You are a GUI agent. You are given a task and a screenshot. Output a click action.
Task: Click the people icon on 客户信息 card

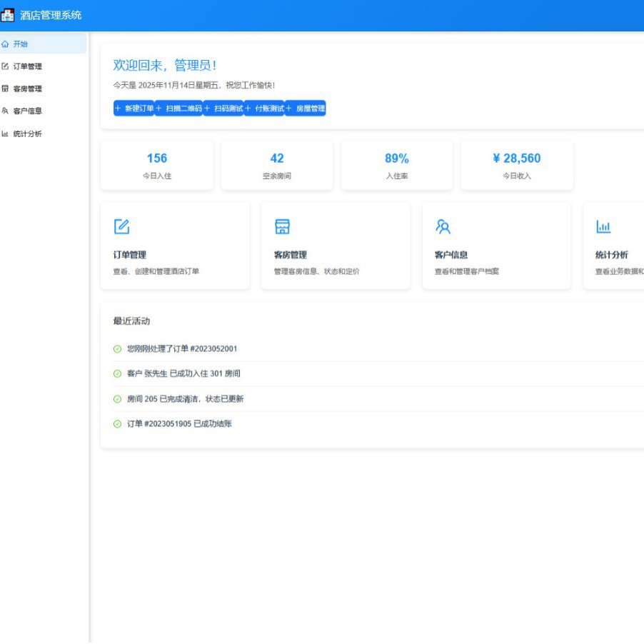tap(443, 226)
